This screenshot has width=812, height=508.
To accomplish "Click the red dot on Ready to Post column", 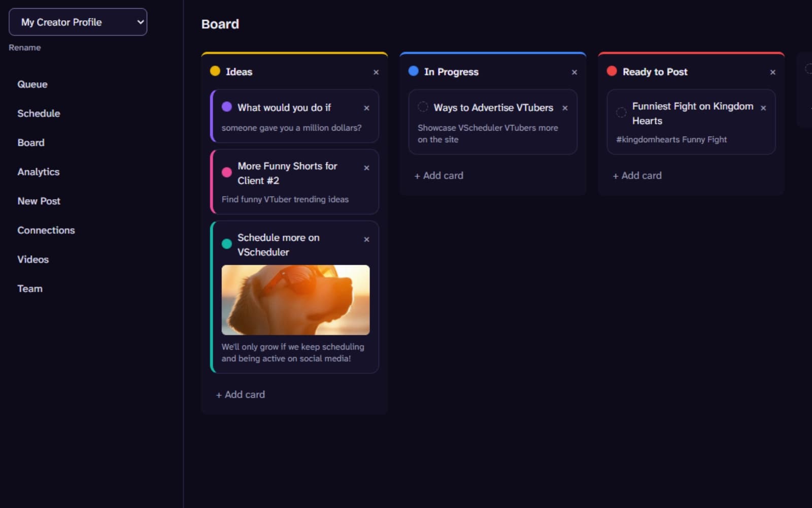I will click(x=612, y=71).
